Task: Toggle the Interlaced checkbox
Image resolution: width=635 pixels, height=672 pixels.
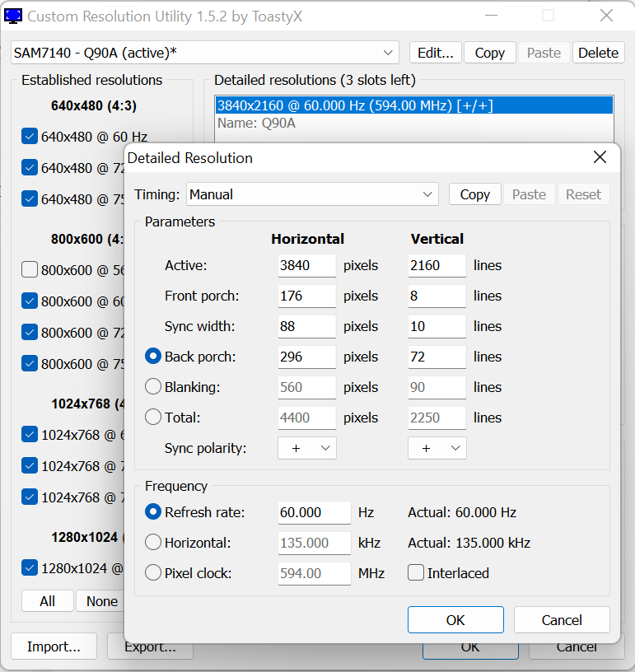Action: coord(416,573)
